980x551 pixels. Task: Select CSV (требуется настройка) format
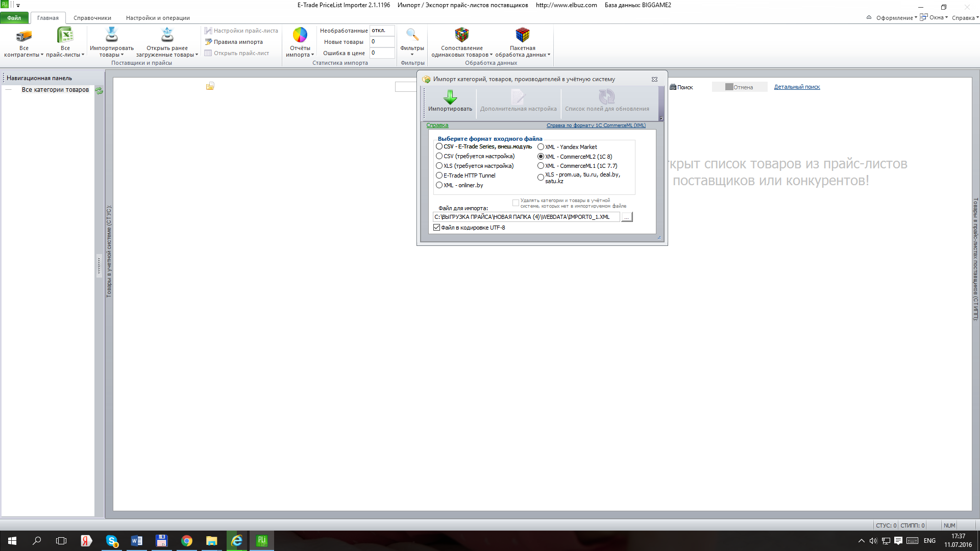[x=439, y=156]
